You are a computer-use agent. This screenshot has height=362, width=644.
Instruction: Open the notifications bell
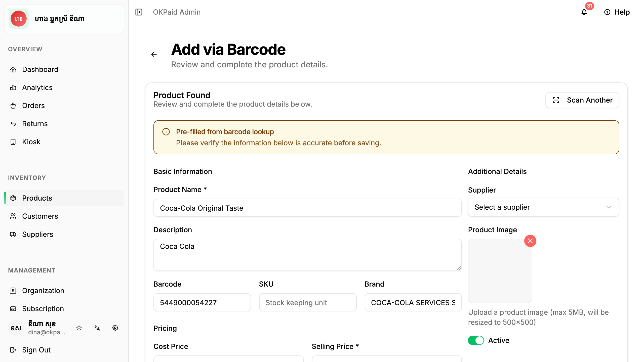584,12
